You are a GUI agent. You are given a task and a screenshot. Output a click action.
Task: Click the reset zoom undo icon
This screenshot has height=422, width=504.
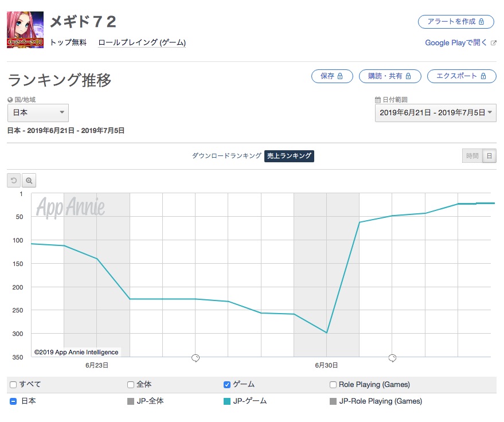point(14,180)
